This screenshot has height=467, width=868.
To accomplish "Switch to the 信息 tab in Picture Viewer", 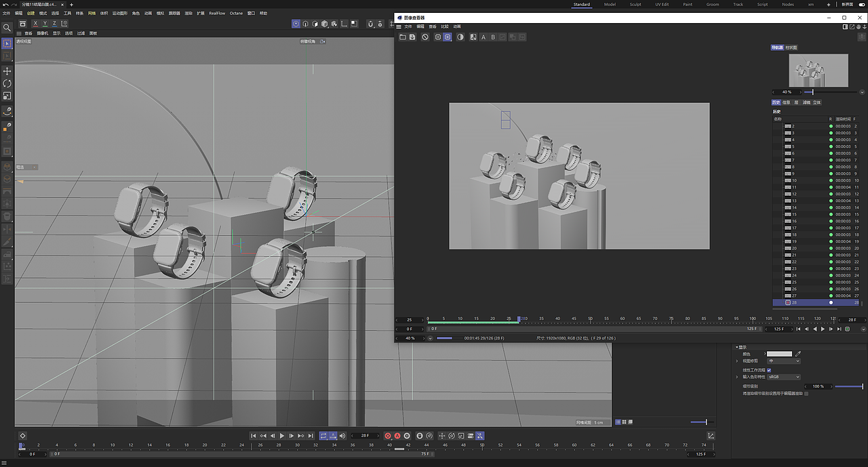I will (787, 102).
